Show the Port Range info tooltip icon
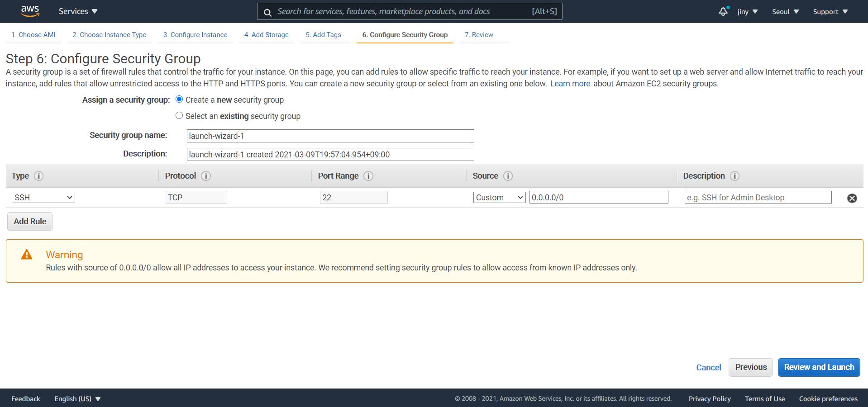This screenshot has height=407, width=868. (368, 176)
